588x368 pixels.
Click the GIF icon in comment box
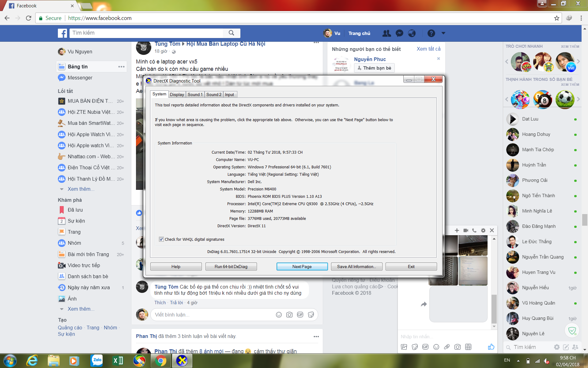[x=300, y=315]
